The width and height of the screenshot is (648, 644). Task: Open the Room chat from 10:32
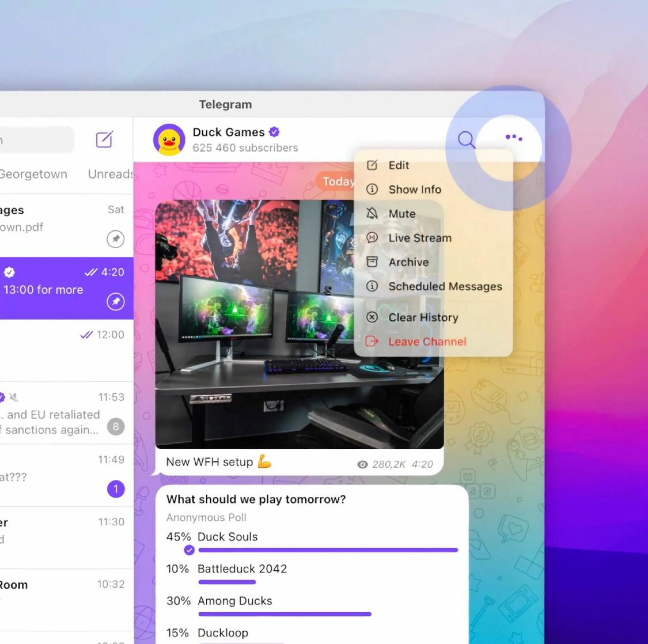coord(66,600)
